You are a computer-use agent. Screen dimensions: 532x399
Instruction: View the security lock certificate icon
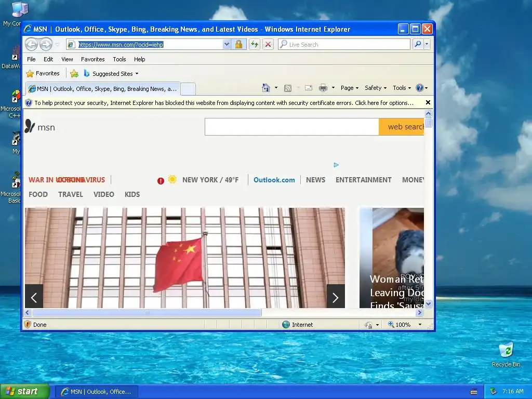tap(239, 45)
